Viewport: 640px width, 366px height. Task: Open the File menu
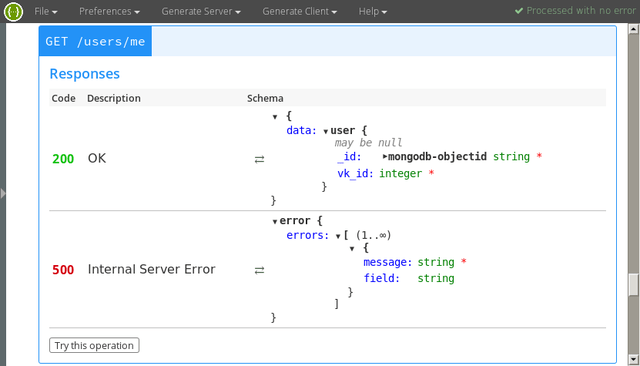45,11
